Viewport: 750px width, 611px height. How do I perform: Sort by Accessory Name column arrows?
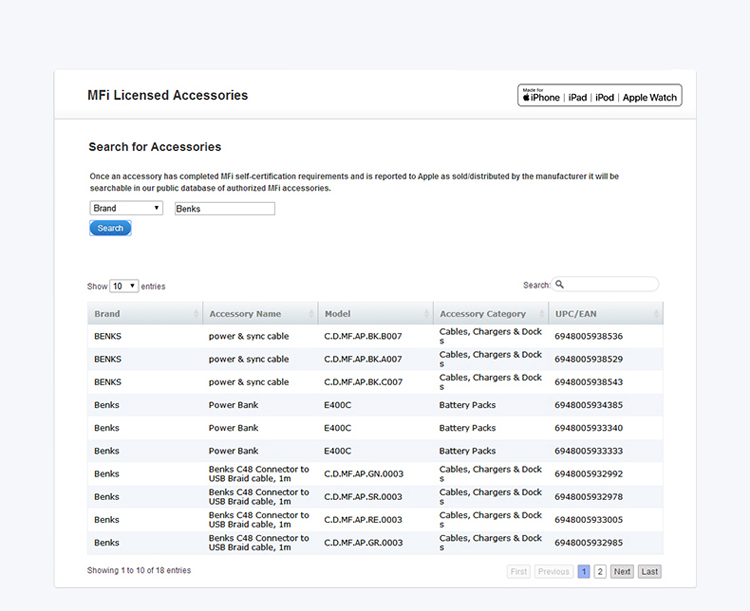tap(311, 314)
